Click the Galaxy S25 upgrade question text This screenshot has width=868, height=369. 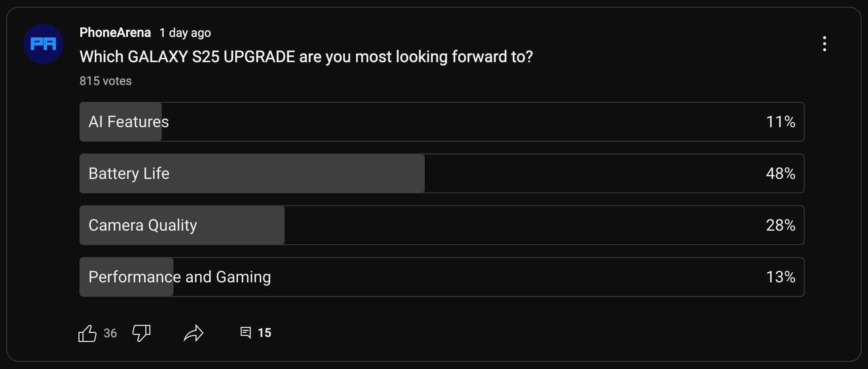(x=306, y=57)
